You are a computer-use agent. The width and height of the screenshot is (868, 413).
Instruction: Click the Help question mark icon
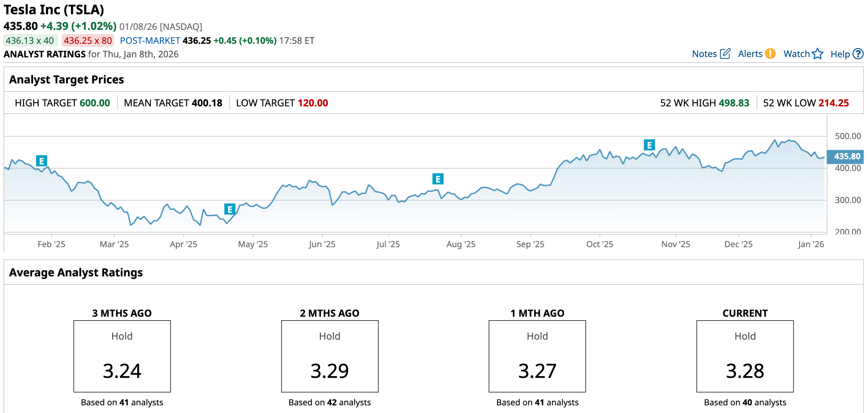pos(858,54)
